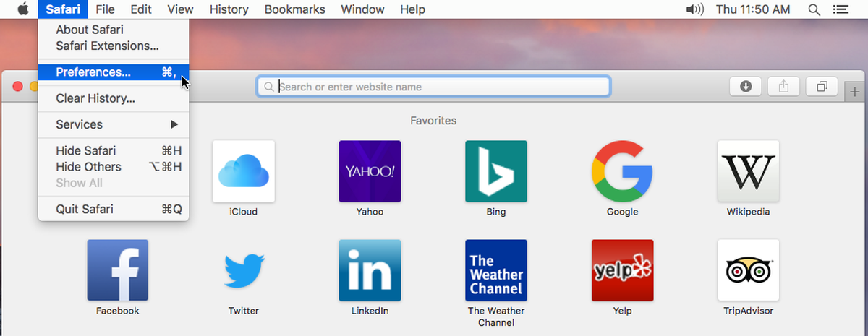Open Notification Center list icon
868x336 pixels.
pyautogui.click(x=840, y=9)
